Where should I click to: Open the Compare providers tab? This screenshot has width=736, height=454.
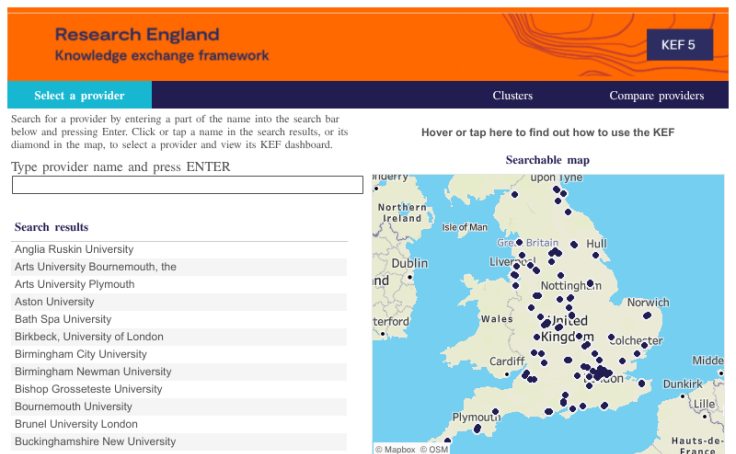click(656, 96)
